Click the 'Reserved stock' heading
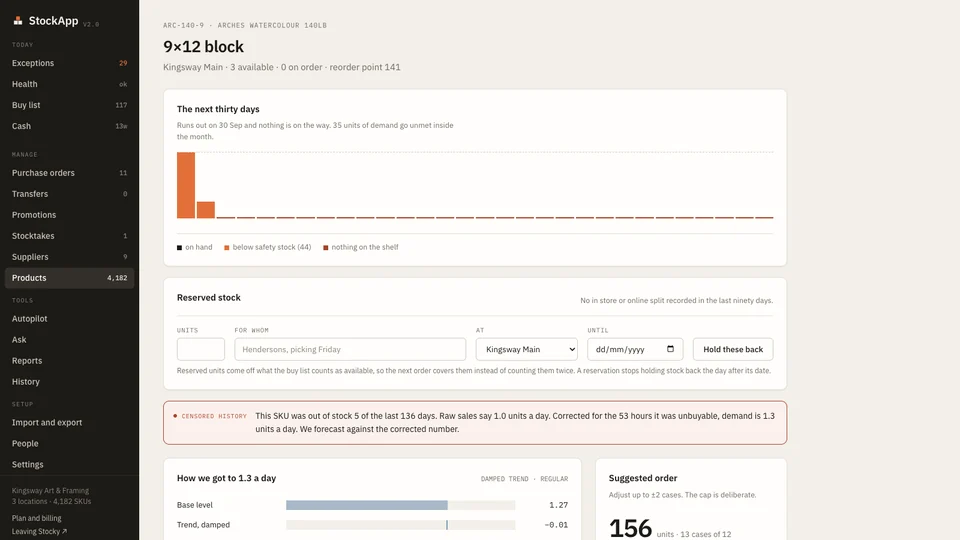 [209, 298]
